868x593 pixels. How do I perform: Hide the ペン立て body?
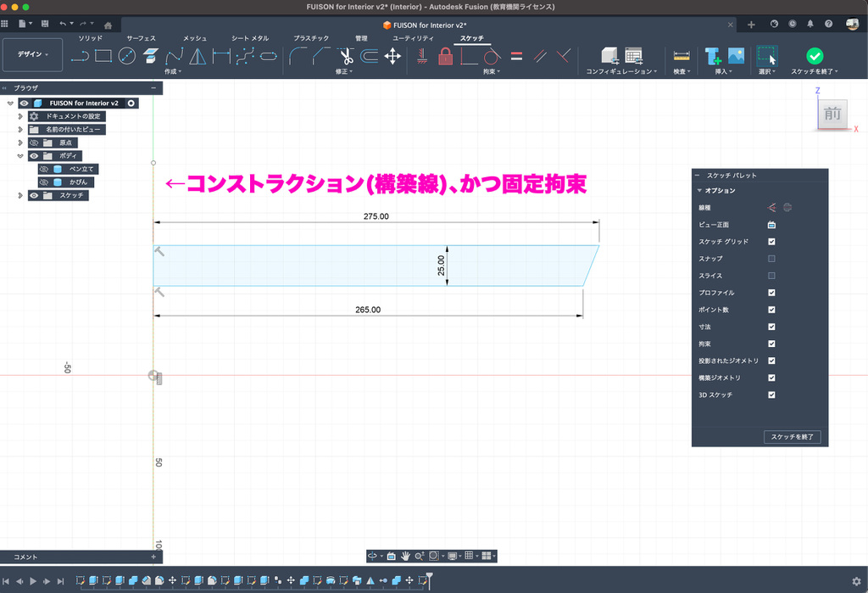(44, 169)
